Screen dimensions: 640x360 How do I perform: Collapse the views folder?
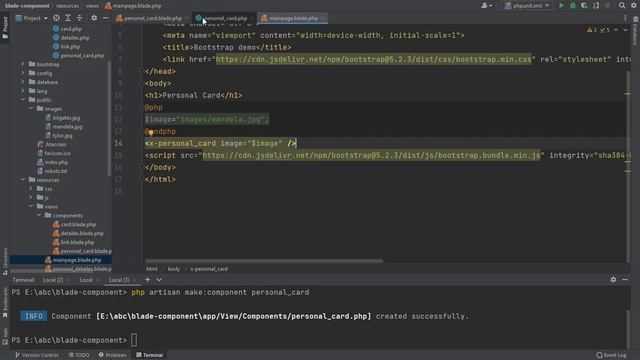point(31,207)
